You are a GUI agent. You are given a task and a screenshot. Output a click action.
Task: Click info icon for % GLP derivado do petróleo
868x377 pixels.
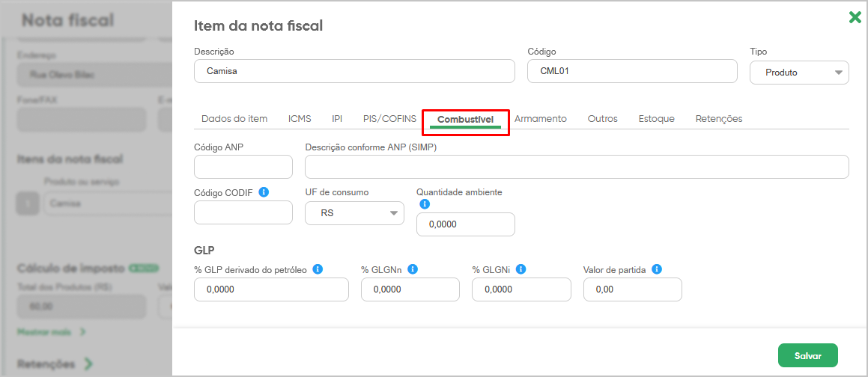pos(318,269)
